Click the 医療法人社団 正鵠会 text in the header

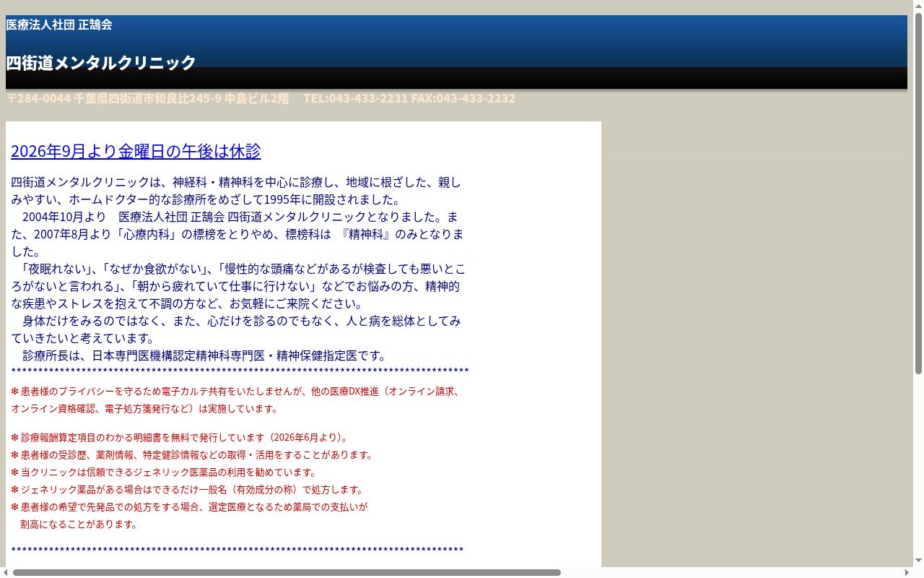click(59, 25)
